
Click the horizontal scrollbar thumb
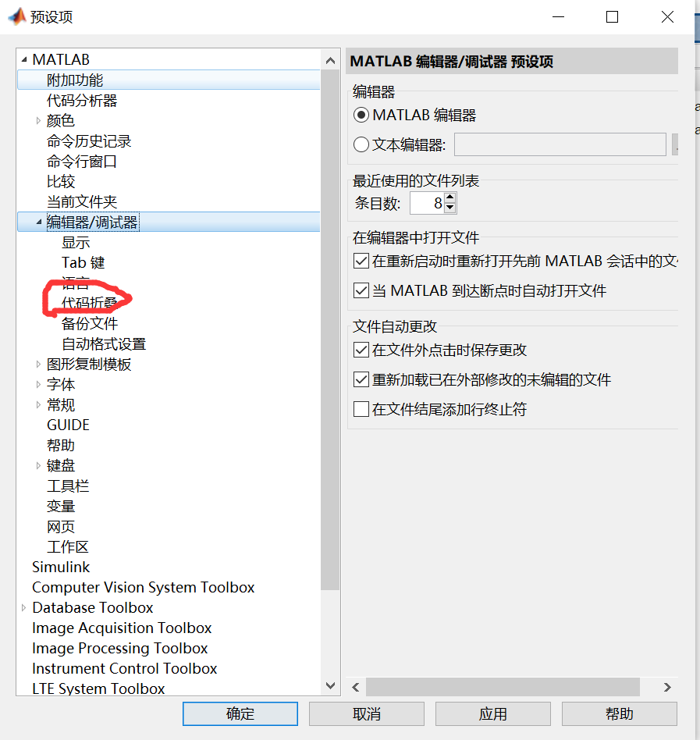(503, 687)
